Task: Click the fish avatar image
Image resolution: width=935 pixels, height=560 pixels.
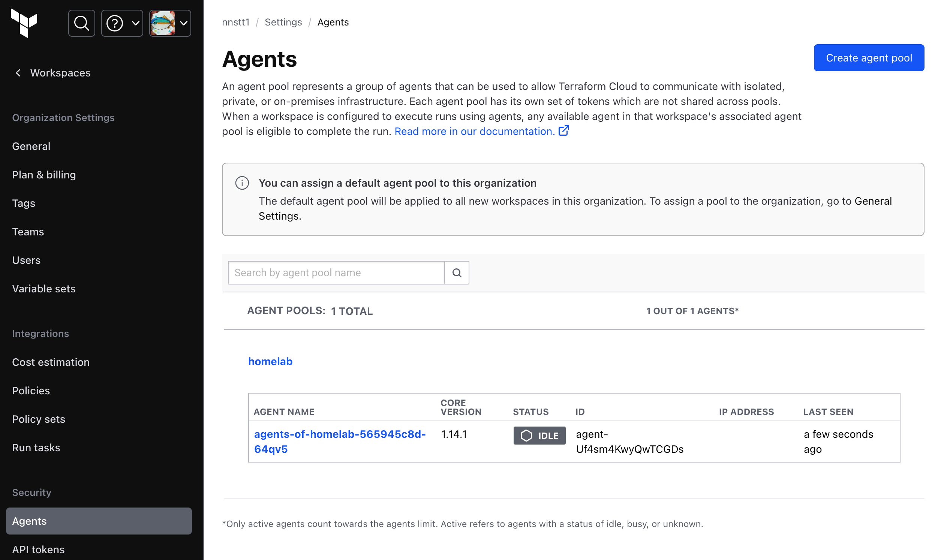Action: coord(162,23)
